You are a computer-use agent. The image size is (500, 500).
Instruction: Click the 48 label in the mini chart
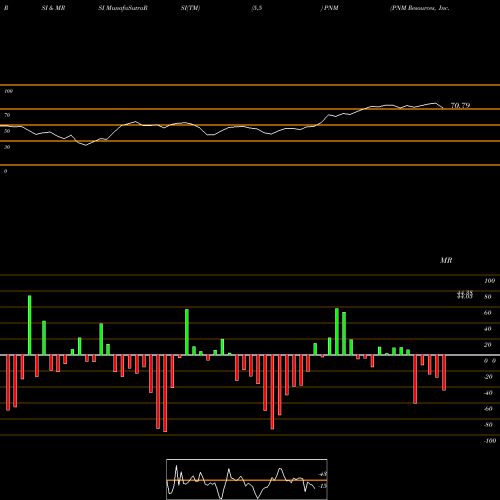point(323,474)
